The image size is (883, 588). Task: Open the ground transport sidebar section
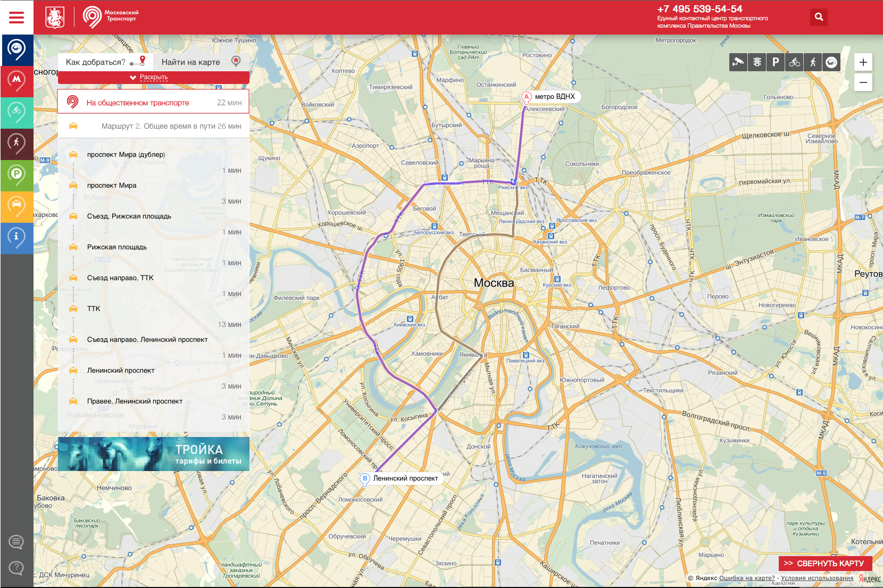point(17,51)
